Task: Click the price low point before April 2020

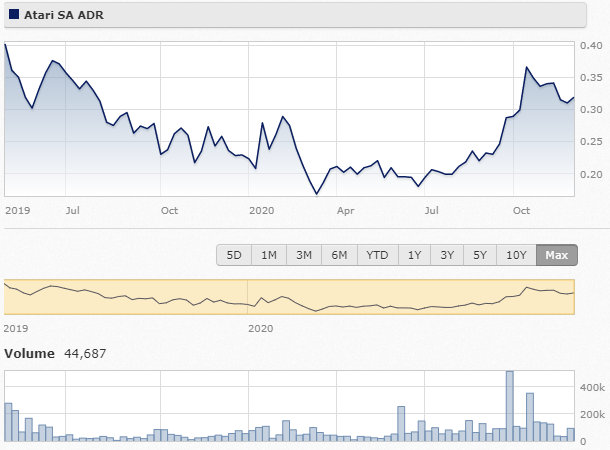Action: click(x=317, y=193)
